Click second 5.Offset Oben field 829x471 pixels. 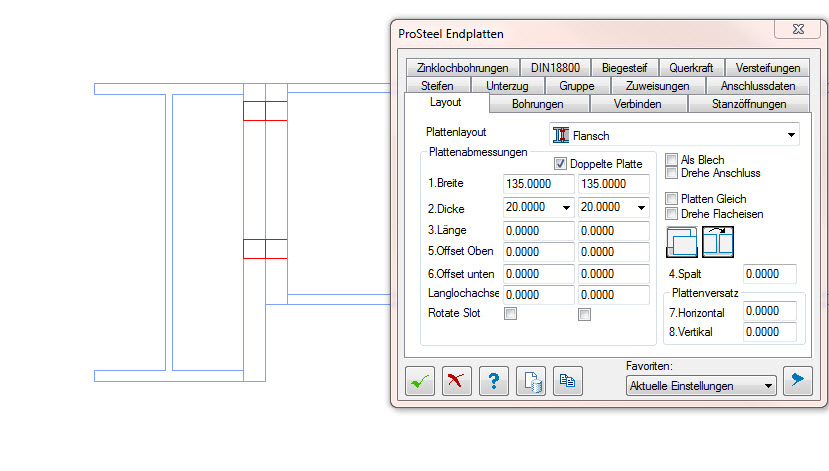pyautogui.click(x=613, y=252)
